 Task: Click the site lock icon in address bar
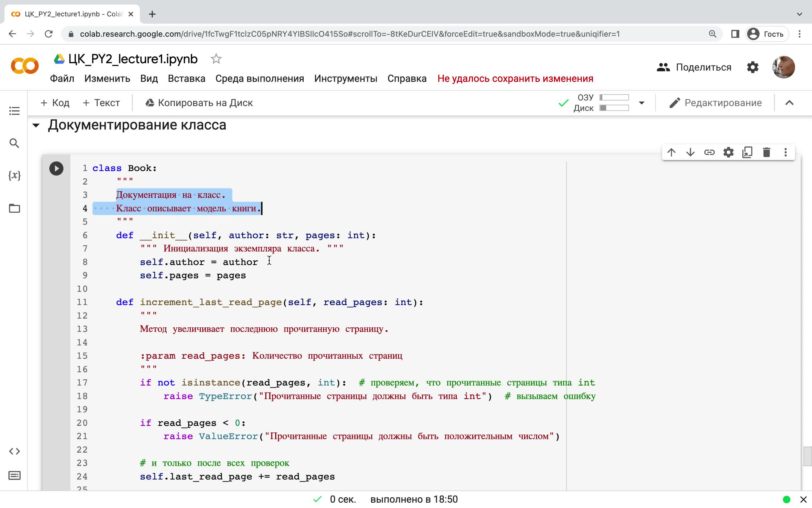click(71, 34)
